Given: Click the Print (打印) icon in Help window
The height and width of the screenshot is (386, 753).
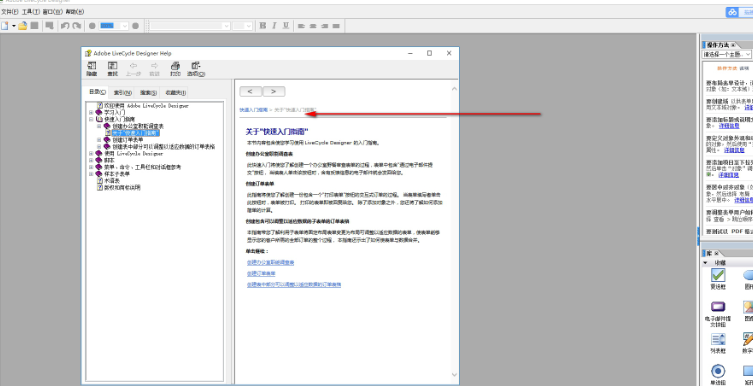Looking at the screenshot, I should click(175, 69).
